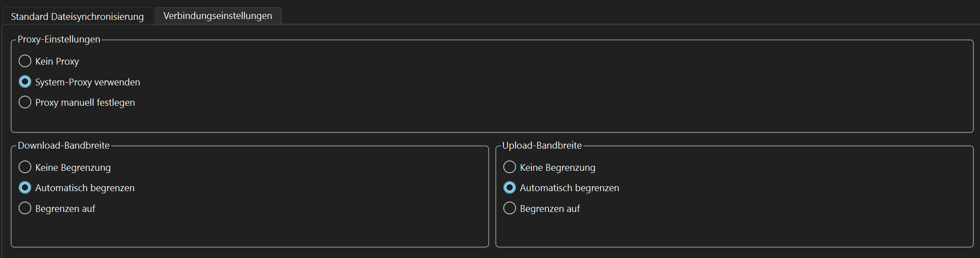Select the Kein Proxy radio button

point(25,61)
